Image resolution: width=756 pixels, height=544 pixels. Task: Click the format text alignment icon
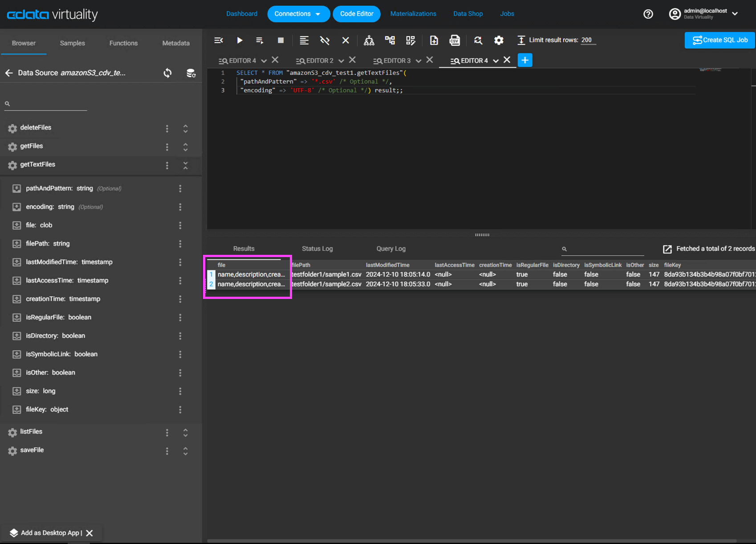304,41
